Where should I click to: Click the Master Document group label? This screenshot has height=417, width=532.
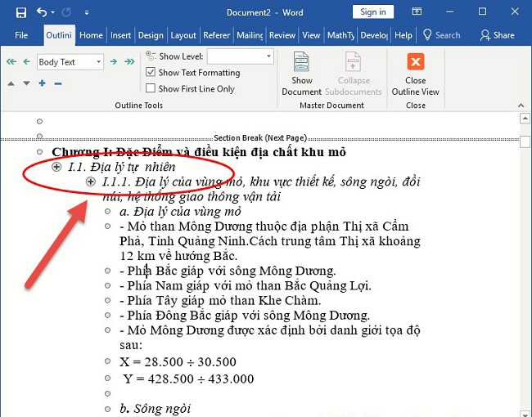(331, 105)
